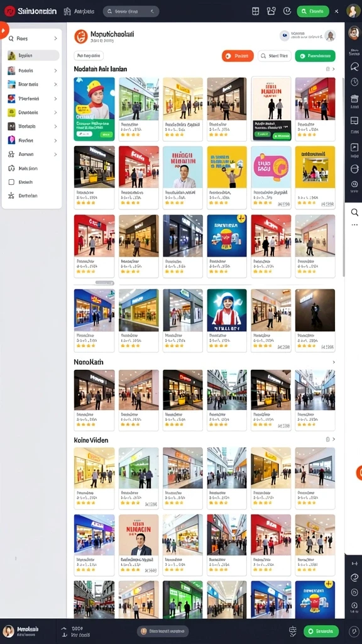Screen dimensions: 362x644
Task: Click the green button in the bottom bar
Action: click(321, 631)
